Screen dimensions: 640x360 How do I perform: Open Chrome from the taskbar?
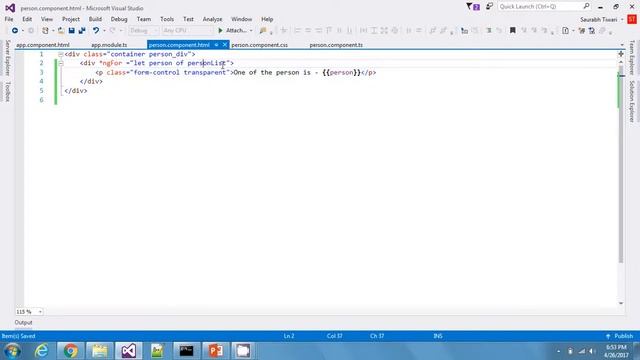point(71,351)
